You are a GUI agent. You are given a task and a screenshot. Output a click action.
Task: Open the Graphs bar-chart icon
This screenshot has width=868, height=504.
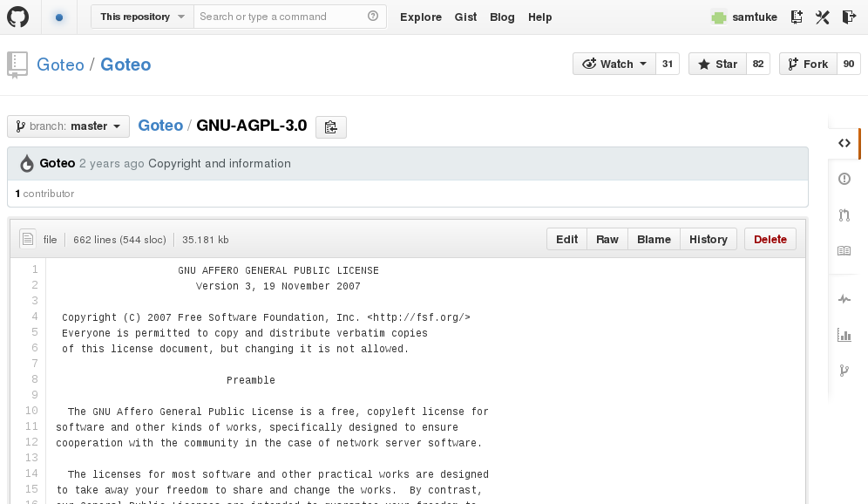[844, 334]
